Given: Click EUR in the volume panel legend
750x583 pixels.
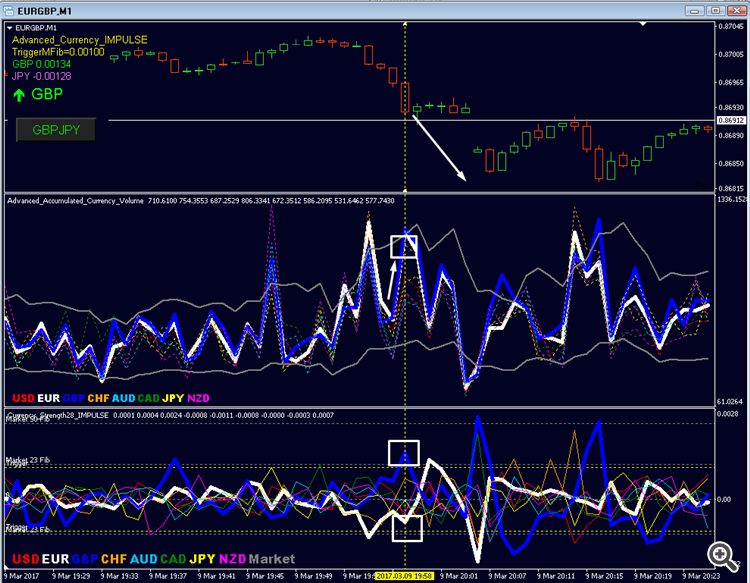Looking at the screenshot, I should pos(48,398).
